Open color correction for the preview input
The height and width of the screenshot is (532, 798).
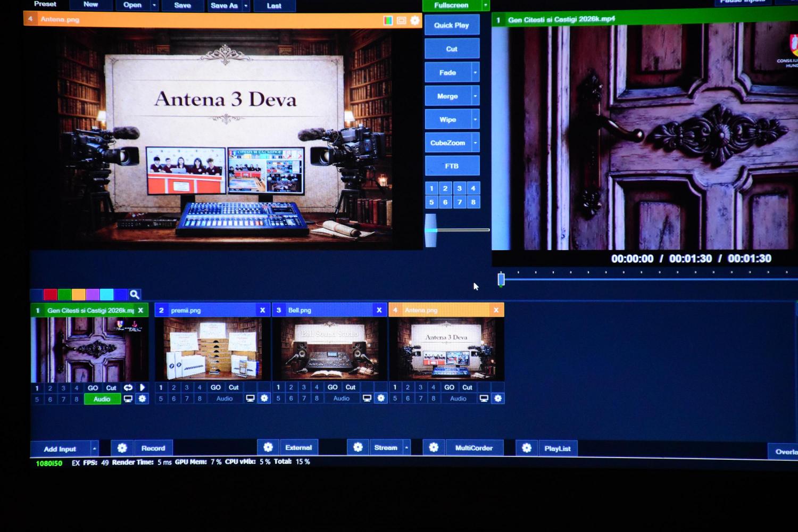point(388,20)
